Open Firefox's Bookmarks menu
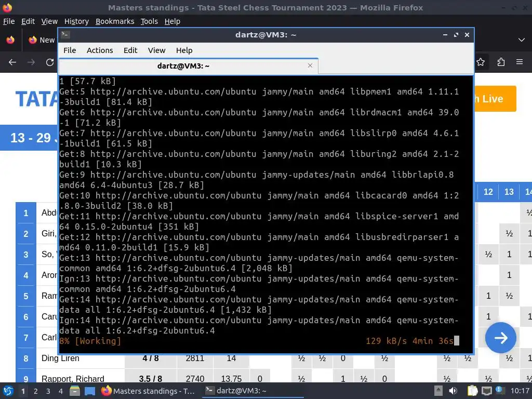Image resolution: width=532 pixels, height=399 pixels. click(115, 21)
